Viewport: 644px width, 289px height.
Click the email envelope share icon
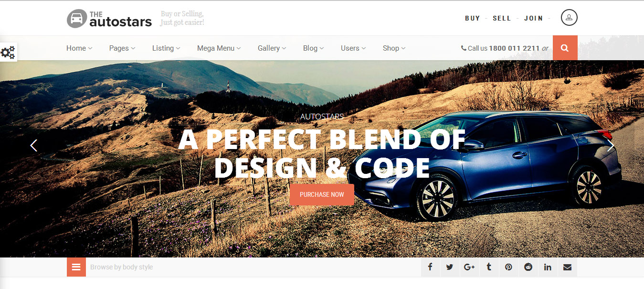[x=567, y=267]
